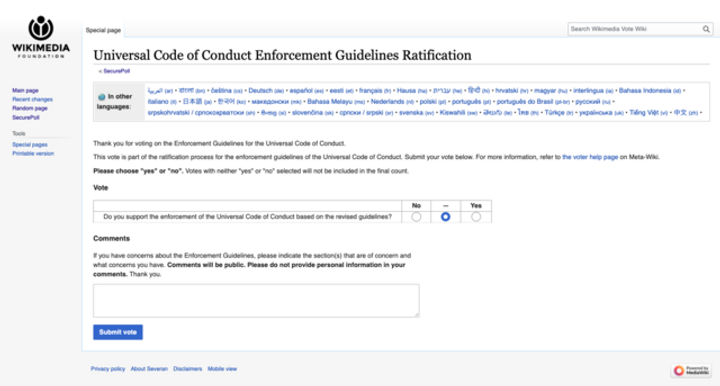Open Recent changes in the sidebar
The height and width of the screenshot is (386, 720).
(x=32, y=99)
